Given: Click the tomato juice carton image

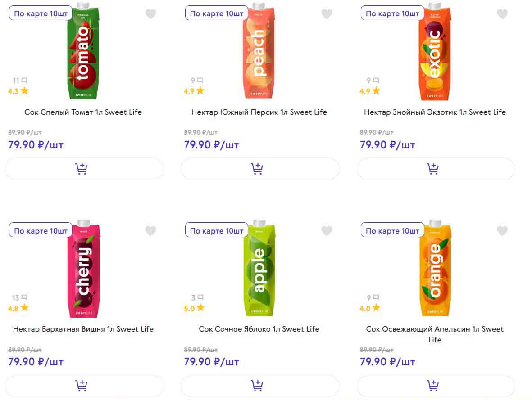Looking at the screenshot, I should click(83, 52).
